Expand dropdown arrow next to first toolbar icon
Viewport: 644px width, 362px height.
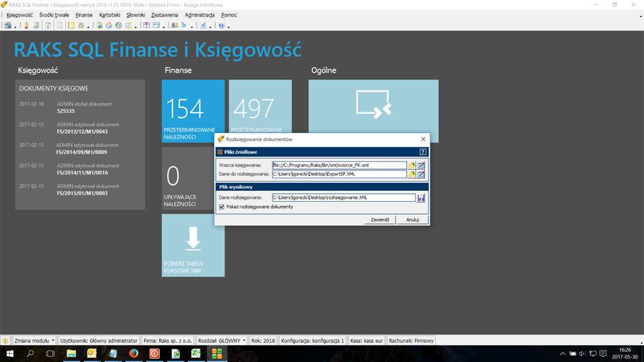pyautogui.click(x=15, y=27)
